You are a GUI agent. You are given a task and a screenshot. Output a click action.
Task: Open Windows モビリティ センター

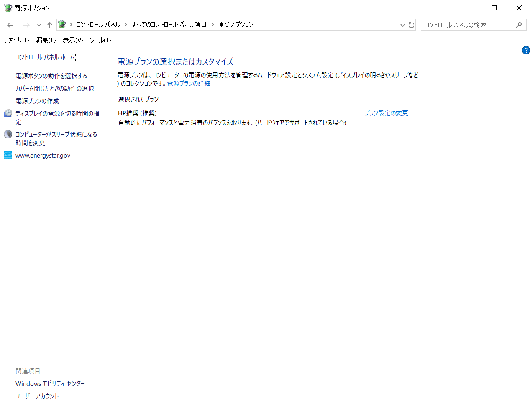pyautogui.click(x=50, y=383)
